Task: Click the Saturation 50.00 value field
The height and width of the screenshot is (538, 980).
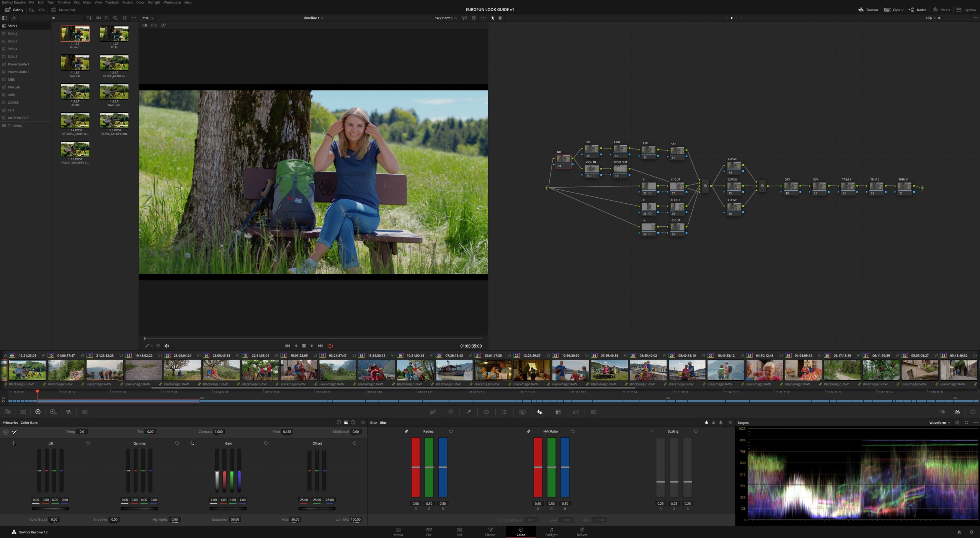Action: click(235, 520)
